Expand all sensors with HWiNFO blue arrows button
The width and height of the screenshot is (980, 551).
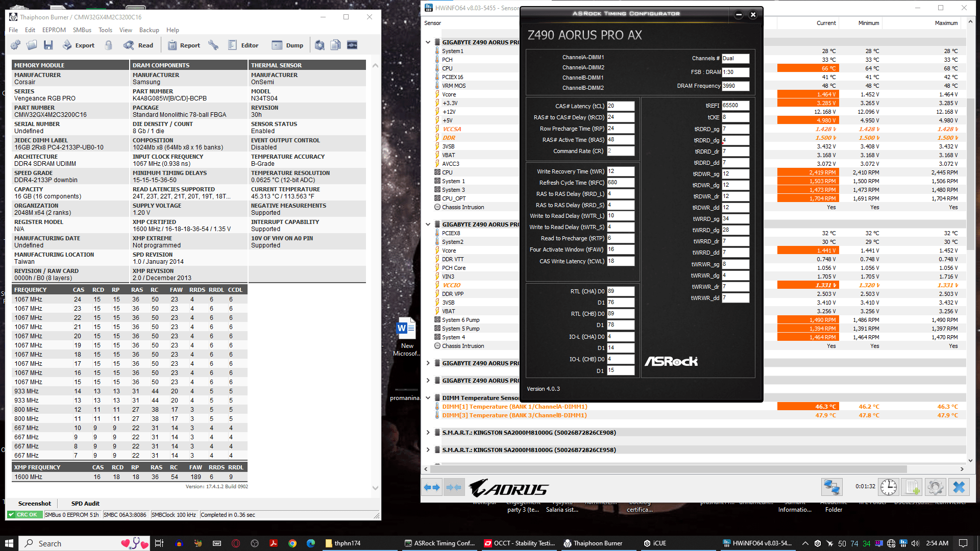[432, 487]
